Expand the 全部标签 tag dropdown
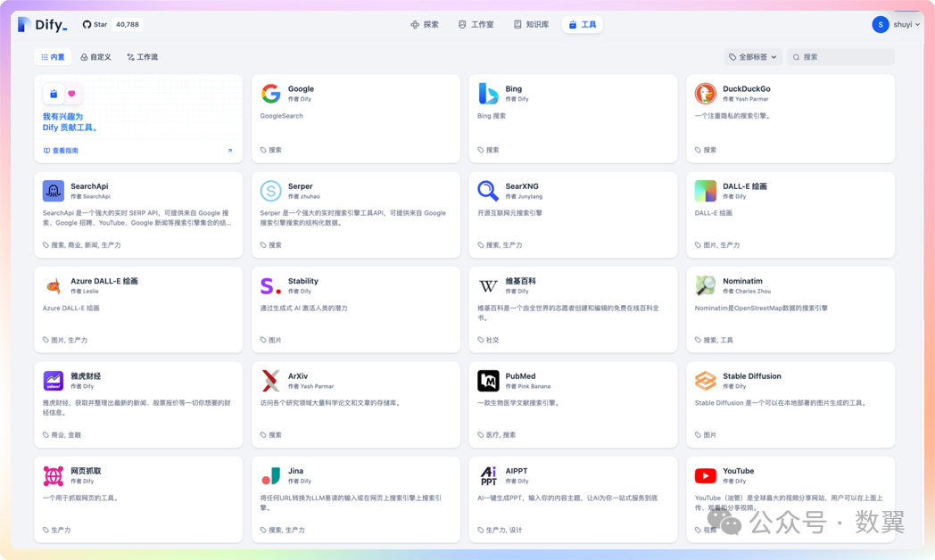935x560 pixels. (752, 57)
